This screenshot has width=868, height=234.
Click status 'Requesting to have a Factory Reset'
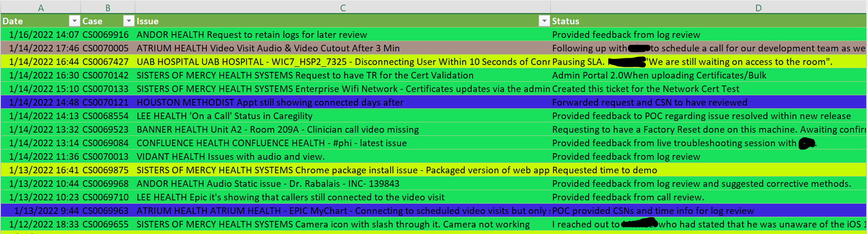[x=708, y=129]
